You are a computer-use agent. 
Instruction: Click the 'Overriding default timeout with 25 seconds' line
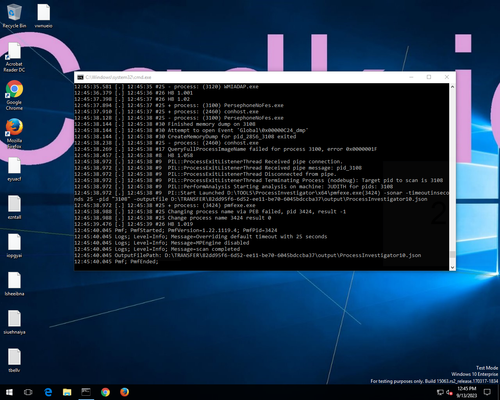[201, 237]
